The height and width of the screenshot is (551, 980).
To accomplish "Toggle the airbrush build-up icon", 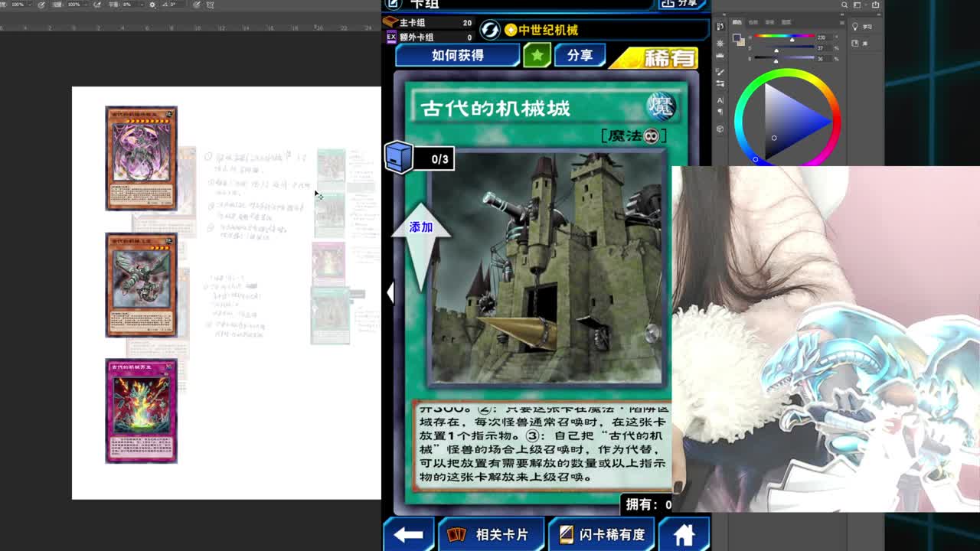I will 96,5.
